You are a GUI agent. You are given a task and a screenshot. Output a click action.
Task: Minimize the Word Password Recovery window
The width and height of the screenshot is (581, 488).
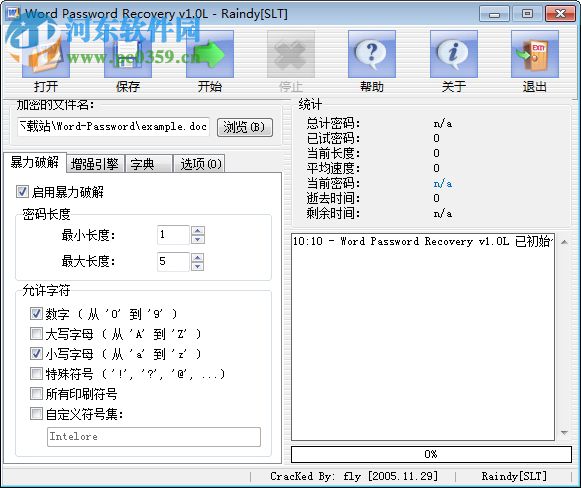[494, 14]
